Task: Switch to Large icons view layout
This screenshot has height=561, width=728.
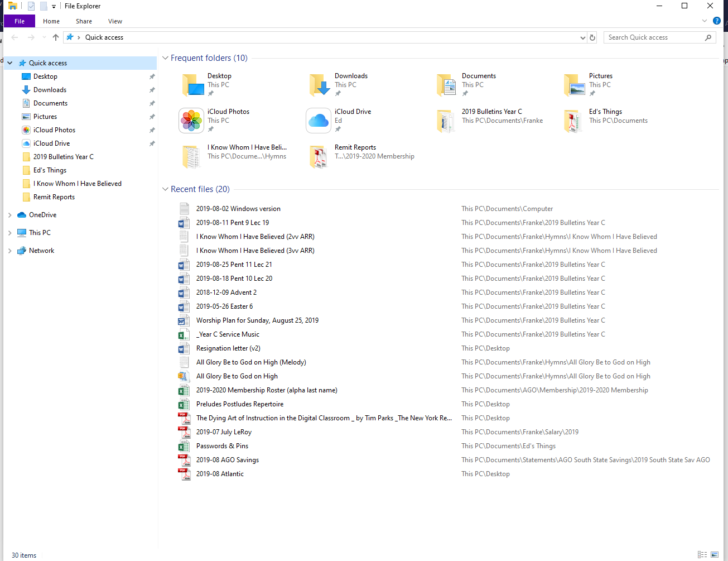Action: point(715,555)
